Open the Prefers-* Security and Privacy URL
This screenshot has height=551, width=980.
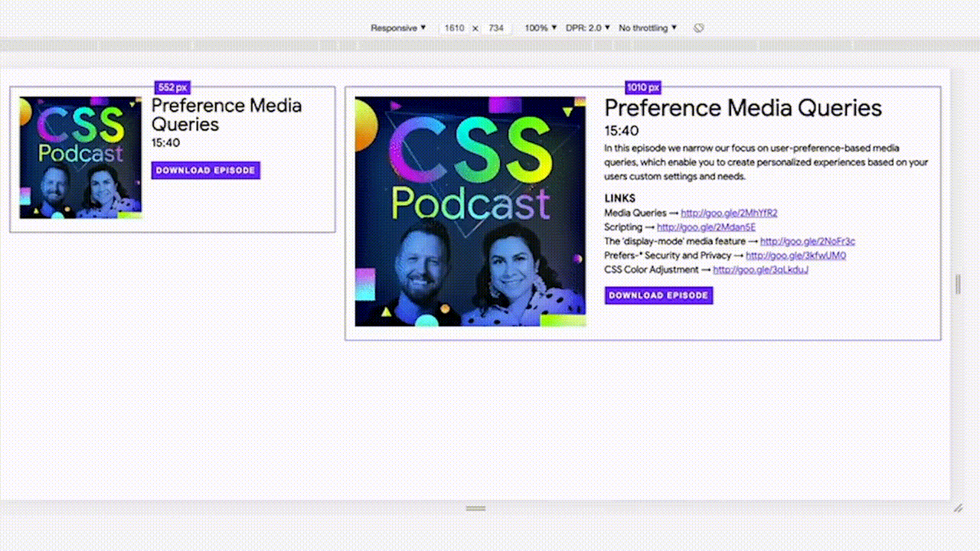[796, 256]
